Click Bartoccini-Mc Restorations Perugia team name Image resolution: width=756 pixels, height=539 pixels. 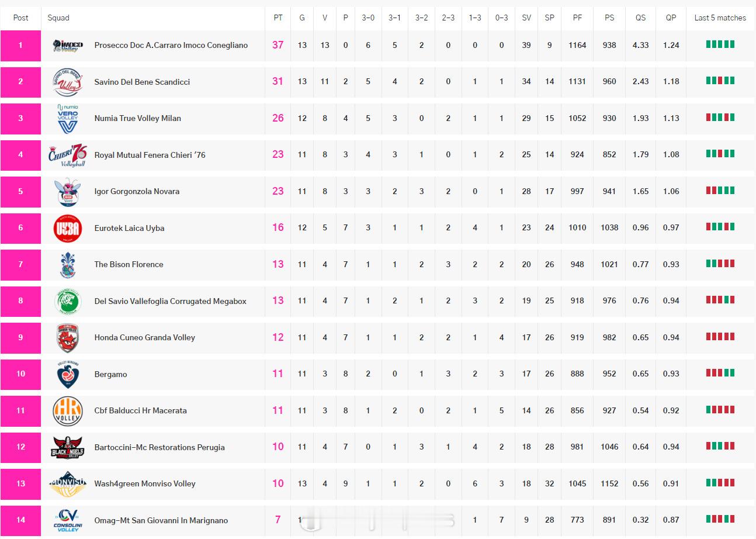coord(159,447)
